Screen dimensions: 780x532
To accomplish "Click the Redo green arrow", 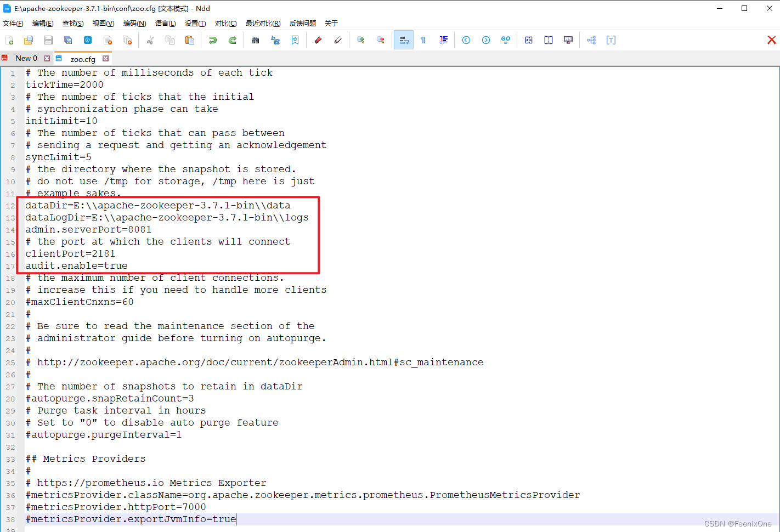I will pyautogui.click(x=233, y=40).
